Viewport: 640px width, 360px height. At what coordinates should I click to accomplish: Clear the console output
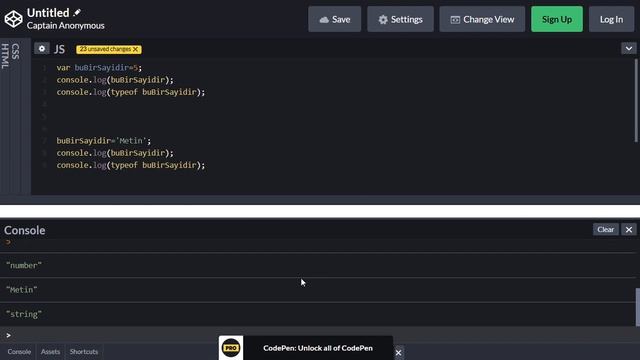(606, 229)
